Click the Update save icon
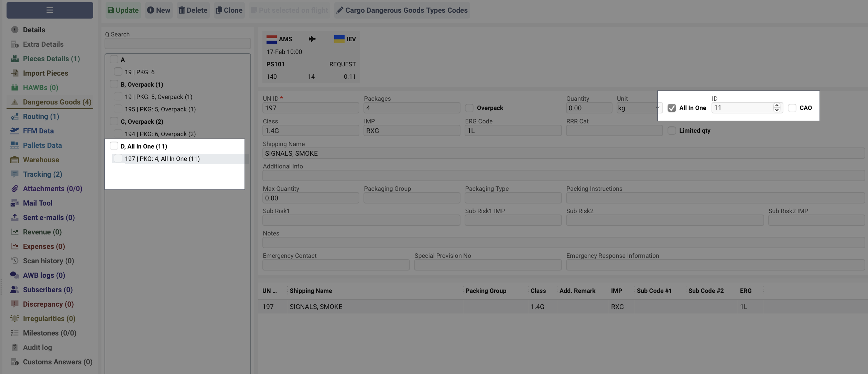 coord(110,10)
